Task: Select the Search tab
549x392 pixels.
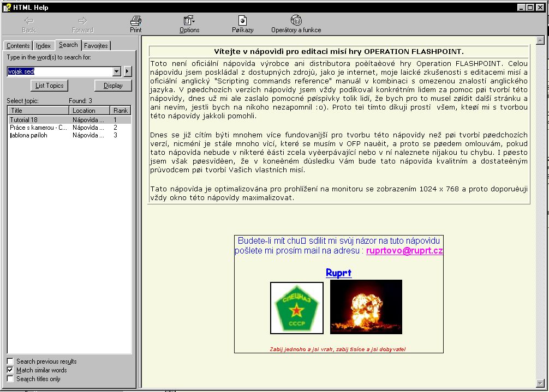Action: [x=68, y=45]
